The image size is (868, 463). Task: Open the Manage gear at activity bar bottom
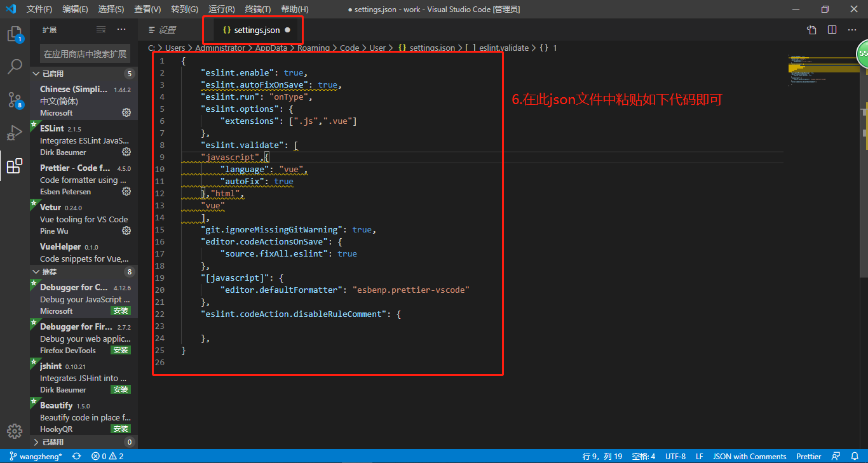pos(15,431)
